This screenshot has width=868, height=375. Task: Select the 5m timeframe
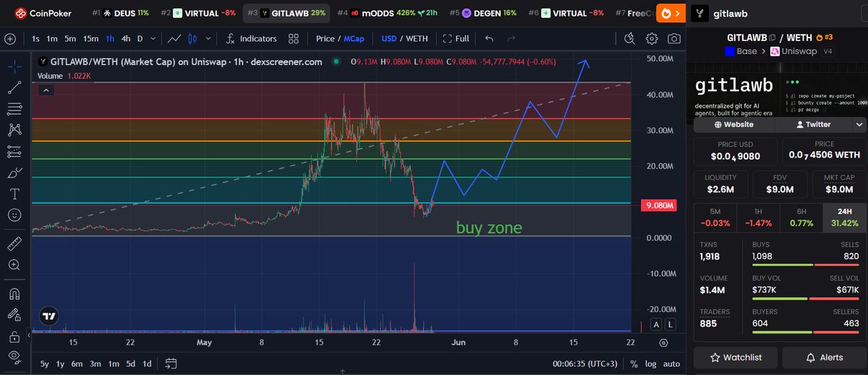point(69,38)
